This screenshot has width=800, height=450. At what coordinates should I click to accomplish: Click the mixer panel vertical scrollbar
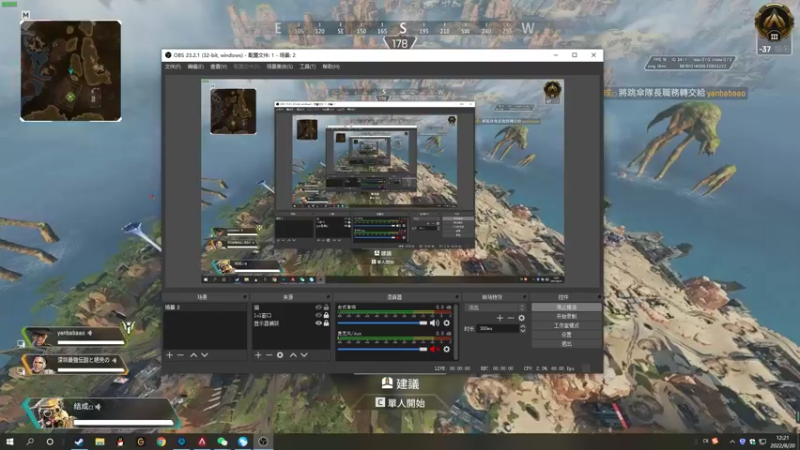tap(455, 332)
